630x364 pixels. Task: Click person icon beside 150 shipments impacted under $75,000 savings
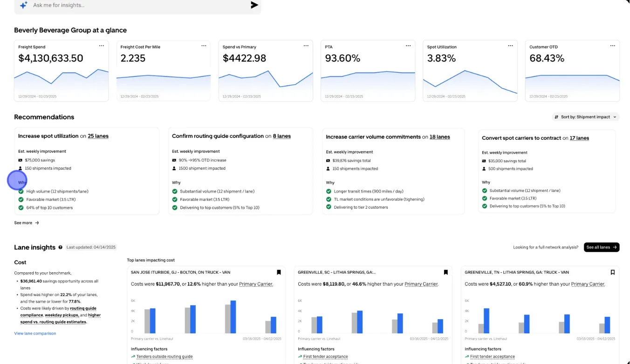pyautogui.click(x=21, y=168)
